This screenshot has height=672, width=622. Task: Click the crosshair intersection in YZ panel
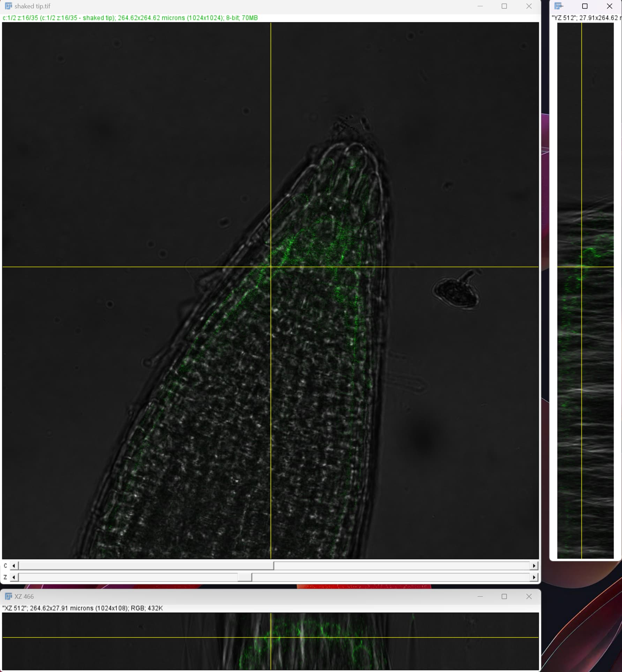(x=581, y=267)
